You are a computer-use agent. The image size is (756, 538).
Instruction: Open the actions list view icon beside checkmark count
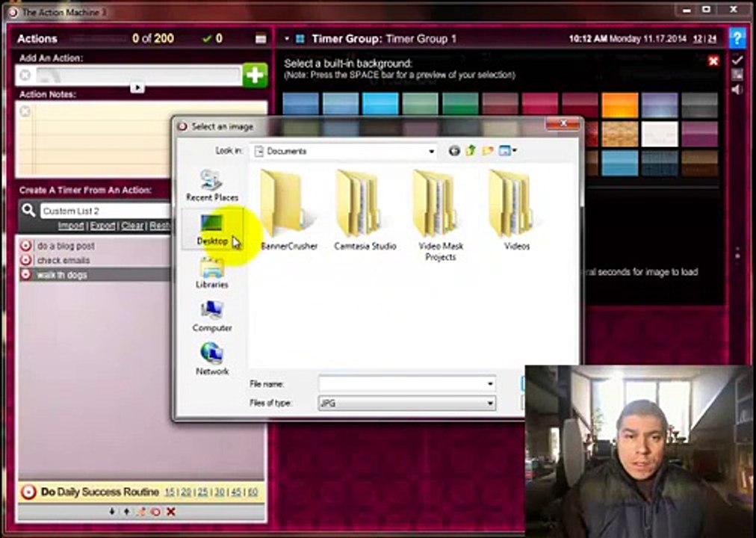[x=261, y=39]
